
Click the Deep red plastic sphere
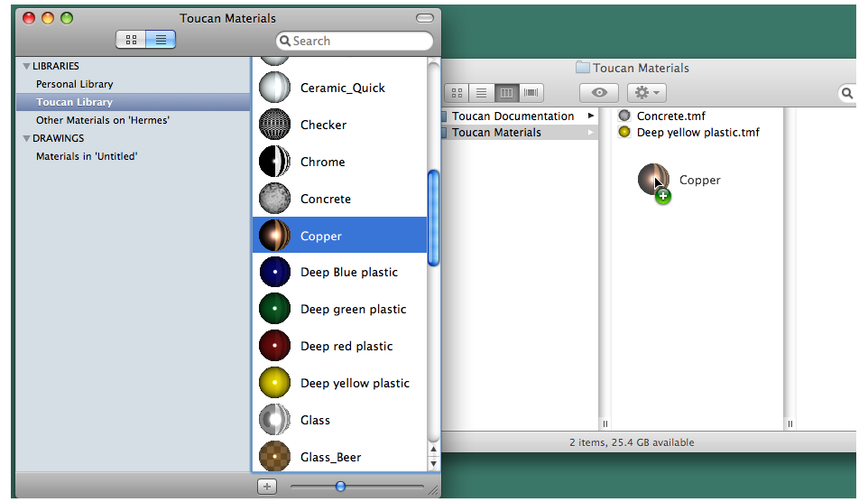(274, 346)
